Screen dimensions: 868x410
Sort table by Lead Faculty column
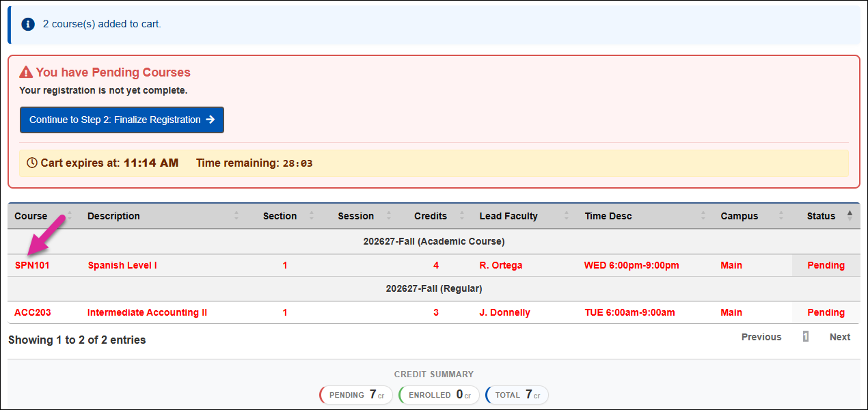(525, 216)
